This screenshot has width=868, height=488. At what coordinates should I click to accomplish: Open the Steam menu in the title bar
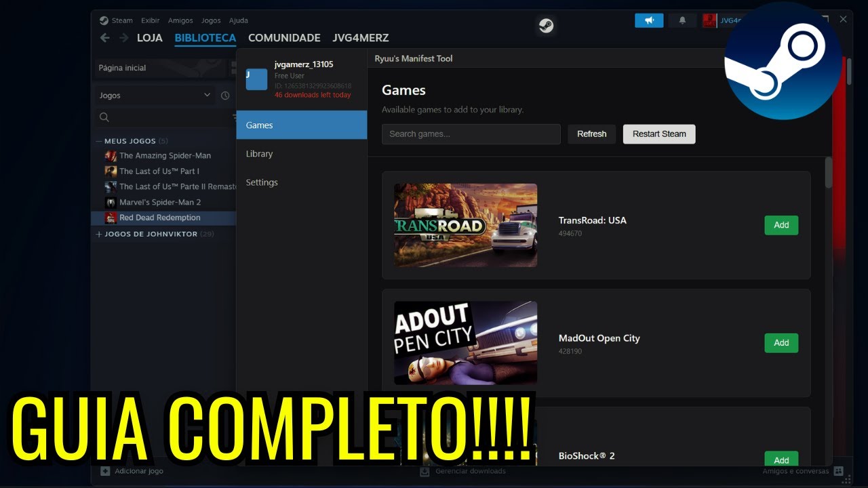(122, 20)
